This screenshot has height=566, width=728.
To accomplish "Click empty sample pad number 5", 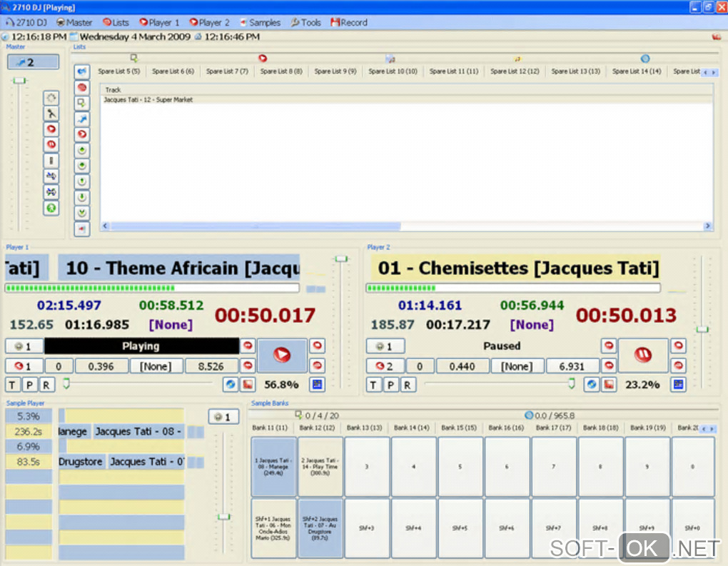I will tap(460, 467).
